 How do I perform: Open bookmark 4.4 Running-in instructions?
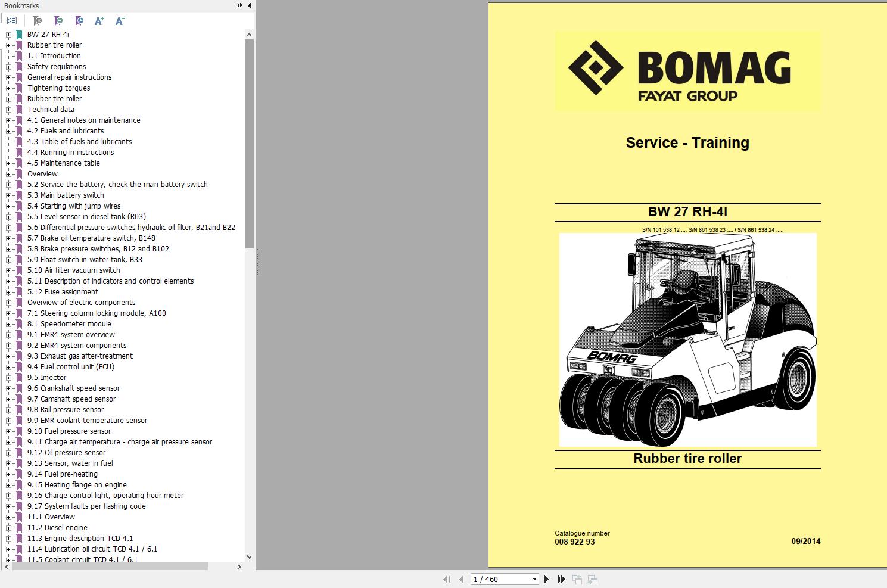point(71,153)
